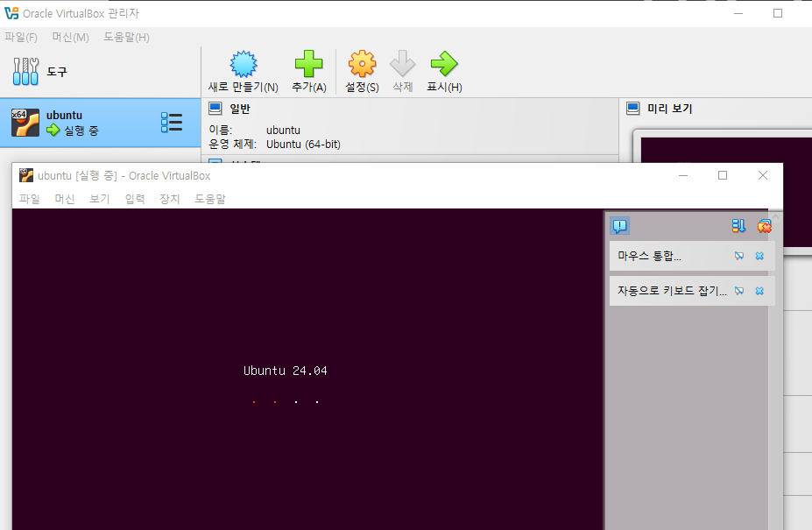Click the New (새로 만들기) machine icon
Image resolution: width=812 pixels, height=530 pixels.
pos(244,64)
